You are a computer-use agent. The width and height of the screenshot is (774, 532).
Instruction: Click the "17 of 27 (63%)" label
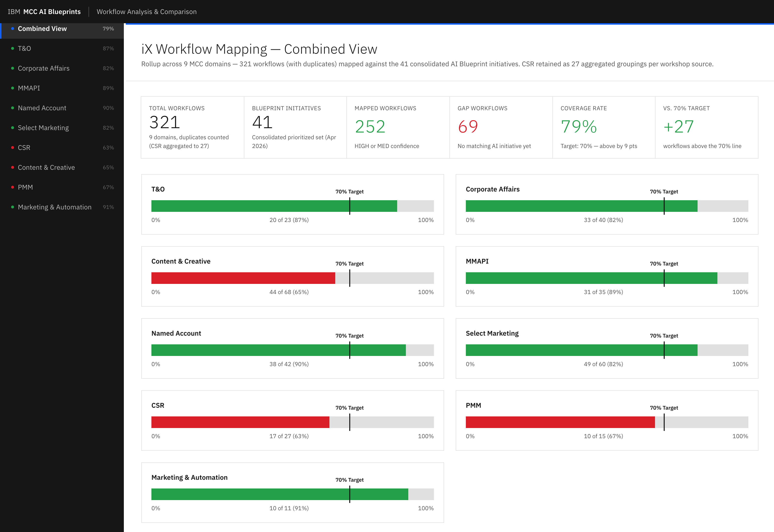click(x=289, y=436)
